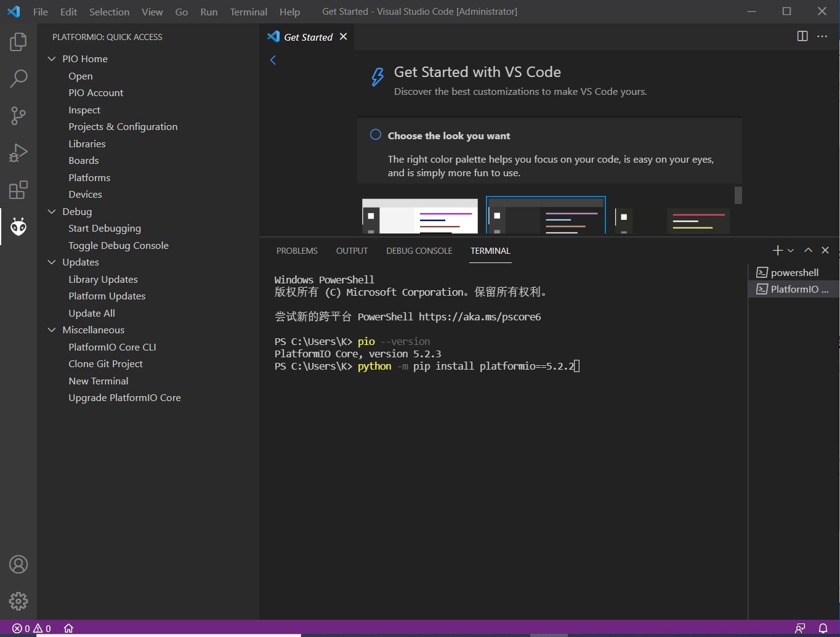The image size is (840, 637).
Task: Open the Accounts icon in activity bar
Action: tap(18, 564)
